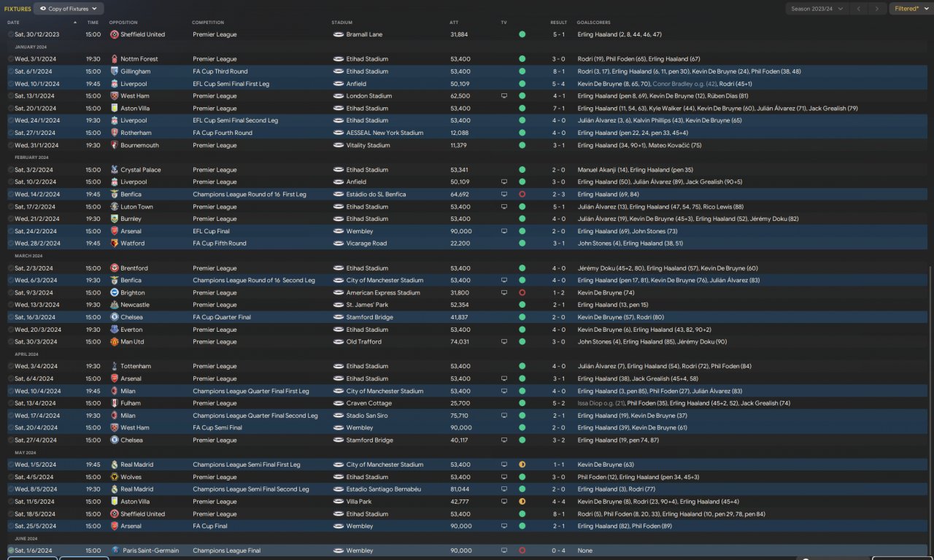The width and height of the screenshot is (934, 560).
Task: Click the TV icon in the Paris Saint-Germain row
Action: coord(503,551)
